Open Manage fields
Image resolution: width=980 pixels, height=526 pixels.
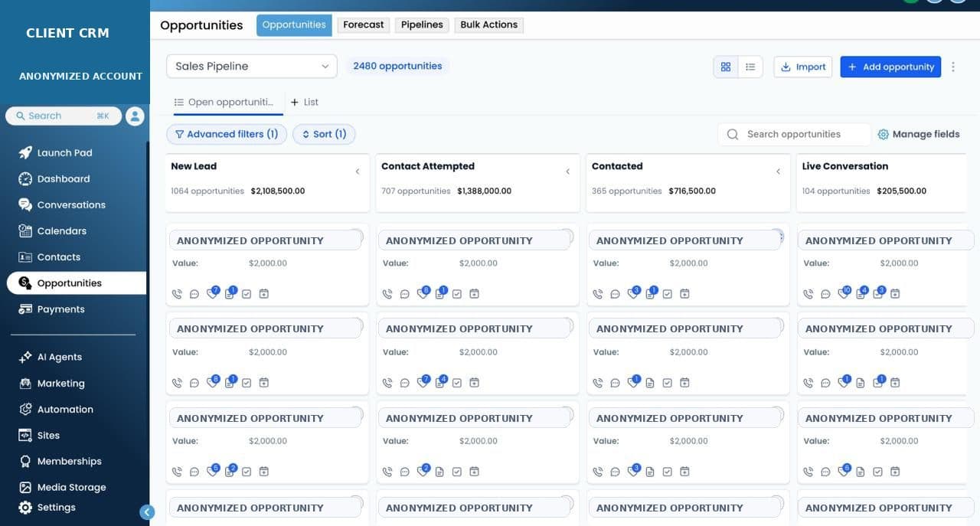919,134
